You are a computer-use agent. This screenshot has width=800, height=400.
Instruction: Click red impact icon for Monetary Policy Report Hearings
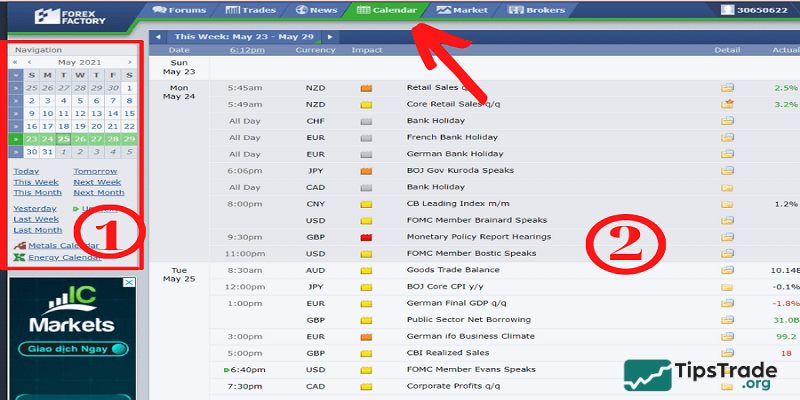point(366,237)
